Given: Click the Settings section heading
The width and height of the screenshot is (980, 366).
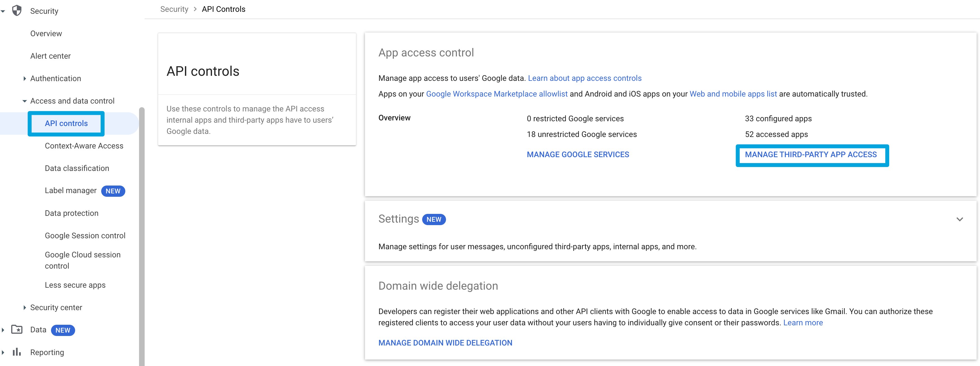Looking at the screenshot, I should pos(398,219).
